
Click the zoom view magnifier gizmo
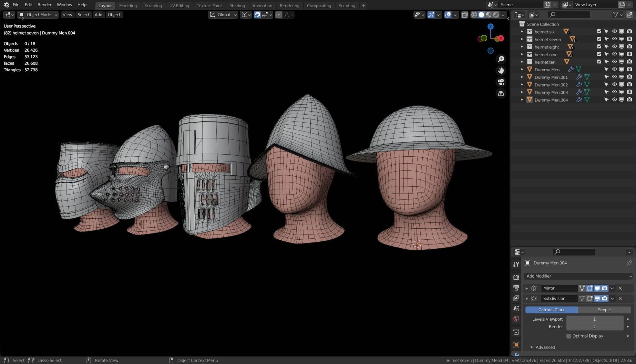point(501,59)
